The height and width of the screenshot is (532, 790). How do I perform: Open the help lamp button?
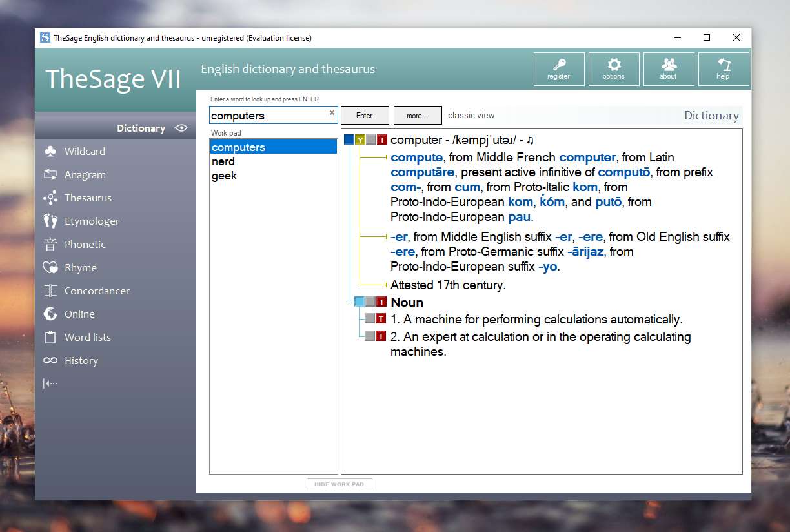pyautogui.click(x=724, y=69)
